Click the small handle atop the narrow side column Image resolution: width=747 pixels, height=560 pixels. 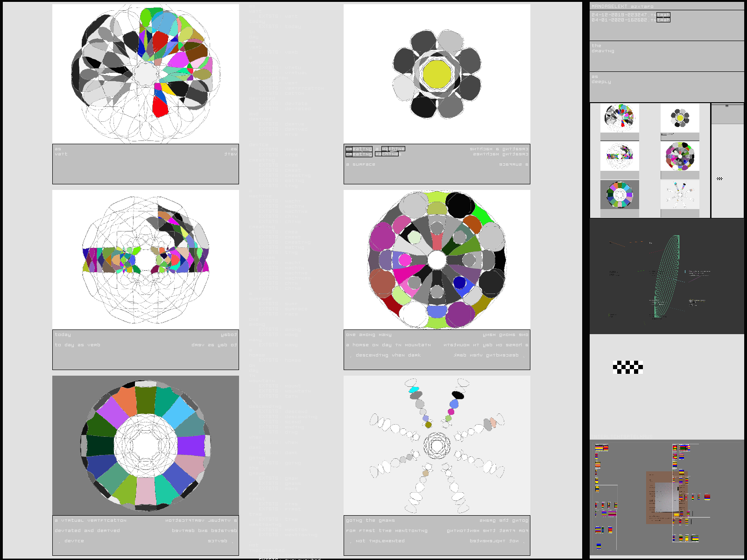pyautogui.click(x=726, y=106)
